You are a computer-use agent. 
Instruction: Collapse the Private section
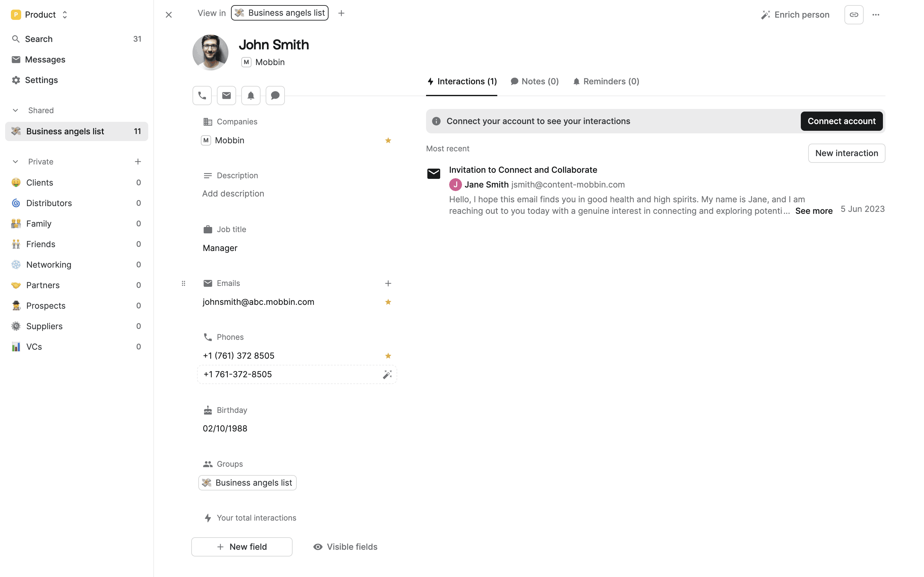(15, 162)
